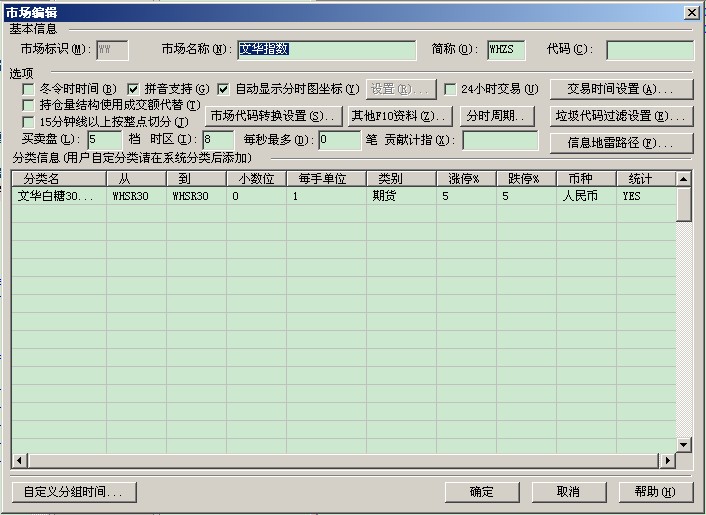Click the 市场名称 input field
This screenshot has width=706, height=515.
326,49
